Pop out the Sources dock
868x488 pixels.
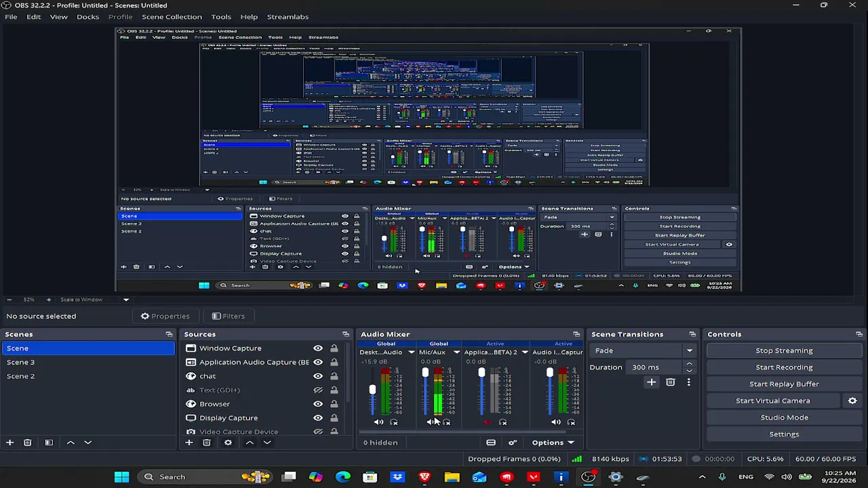coord(346,334)
